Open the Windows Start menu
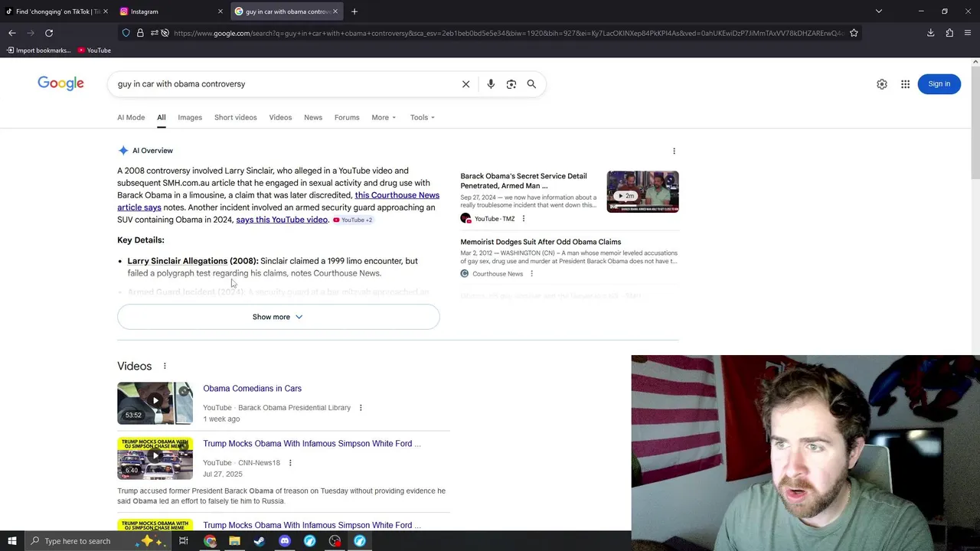 pos(12,541)
